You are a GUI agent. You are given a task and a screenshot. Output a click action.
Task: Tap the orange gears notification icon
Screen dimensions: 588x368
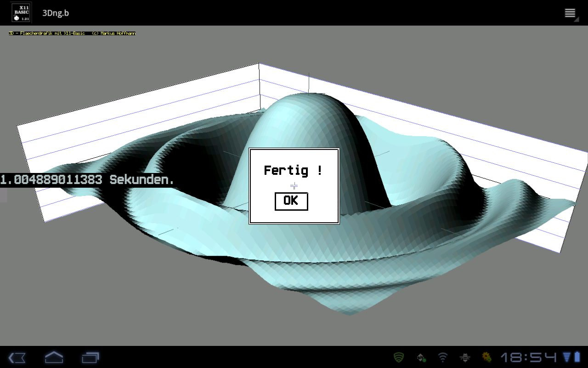[486, 357]
